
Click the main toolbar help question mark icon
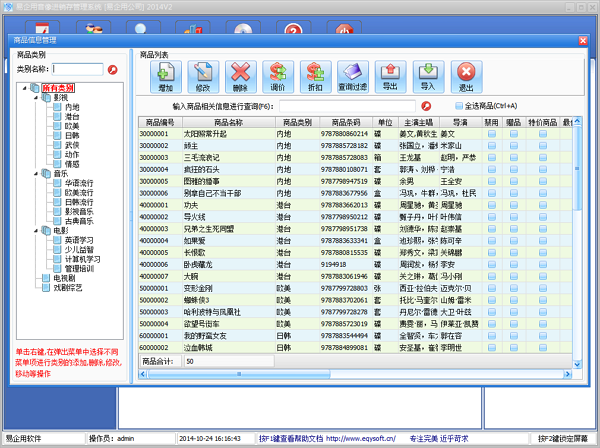(293, 28)
